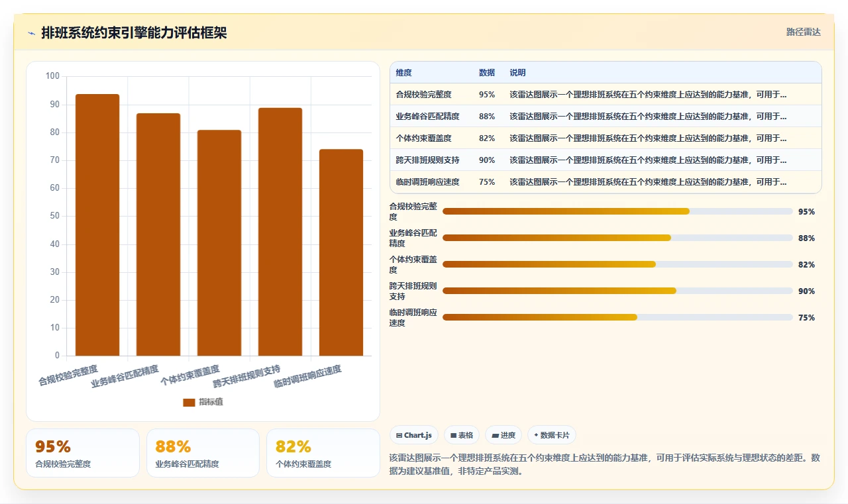
Task: Click the 说明 column header
Action: tap(517, 73)
